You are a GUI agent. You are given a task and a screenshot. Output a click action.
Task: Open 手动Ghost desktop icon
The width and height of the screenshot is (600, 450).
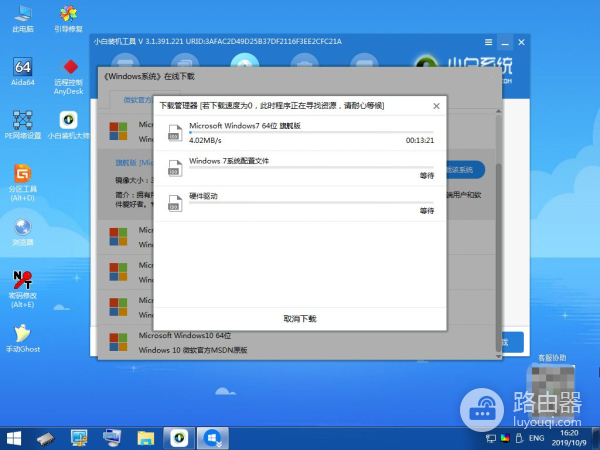[x=23, y=338]
